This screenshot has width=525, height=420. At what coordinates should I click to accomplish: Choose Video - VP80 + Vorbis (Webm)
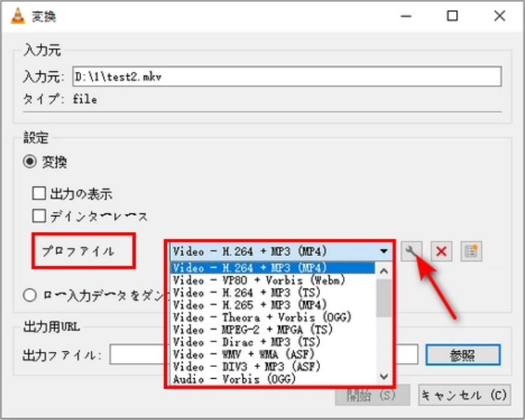(x=273, y=280)
